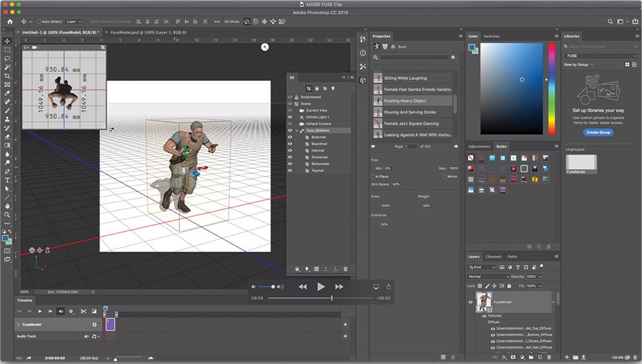Select the Zoom tool in the toolbox
The image size is (642, 364).
7,214
